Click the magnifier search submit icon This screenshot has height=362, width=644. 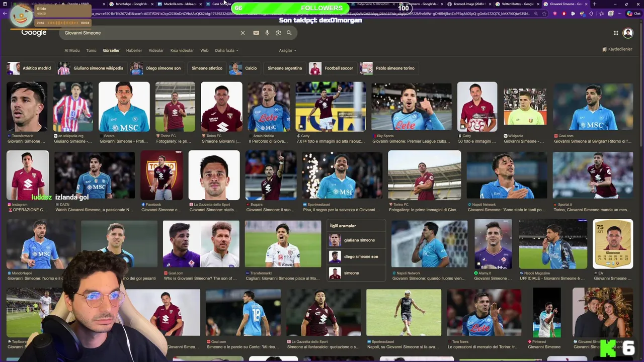289,33
